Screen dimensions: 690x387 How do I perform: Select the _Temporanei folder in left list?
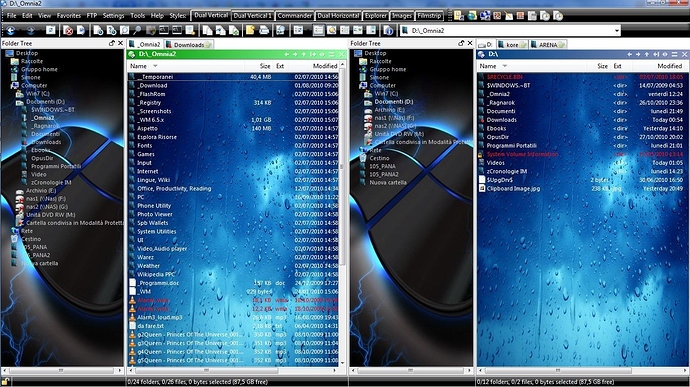(x=233, y=77)
